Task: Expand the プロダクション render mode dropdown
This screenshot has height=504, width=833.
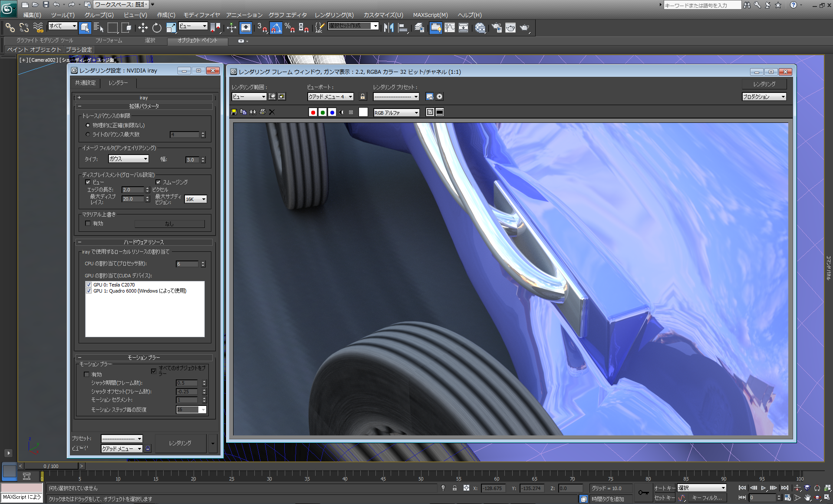Action: 764,97
